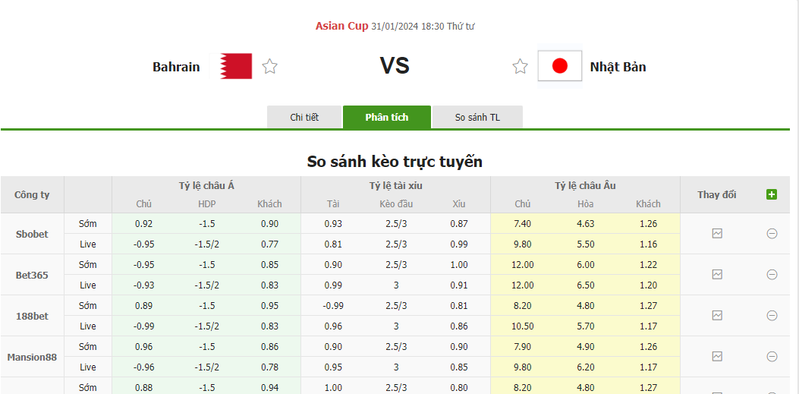Click Mansion88 live draw odds 6.20
Image resolution: width=799 pixels, height=394 pixels.
pyautogui.click(x=585, y=367)
